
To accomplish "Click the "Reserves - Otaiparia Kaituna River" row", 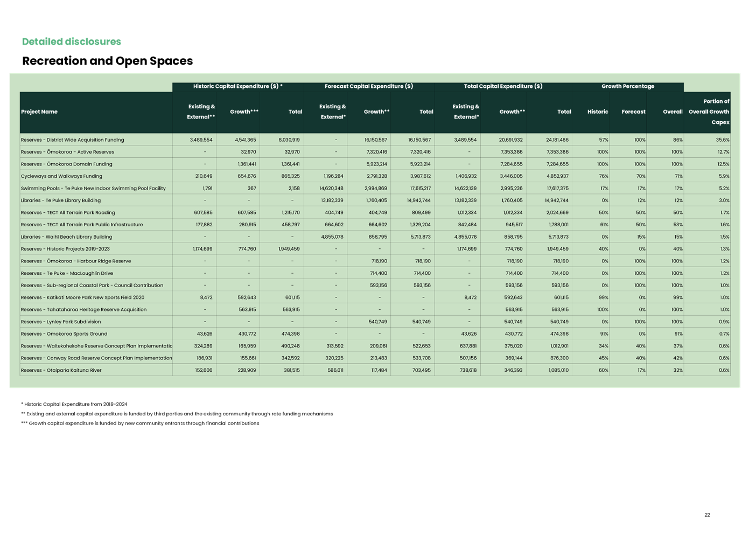I will [x=61, y=370].
